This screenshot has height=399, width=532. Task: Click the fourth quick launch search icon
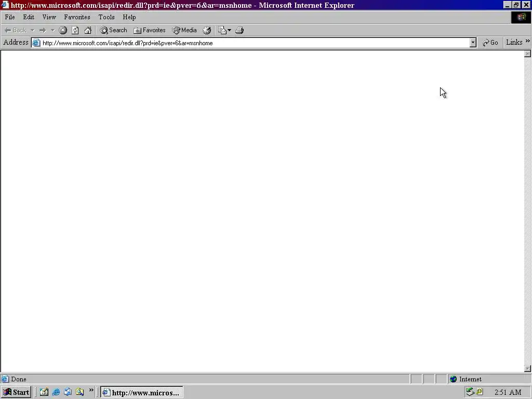[x=79, y=392]
